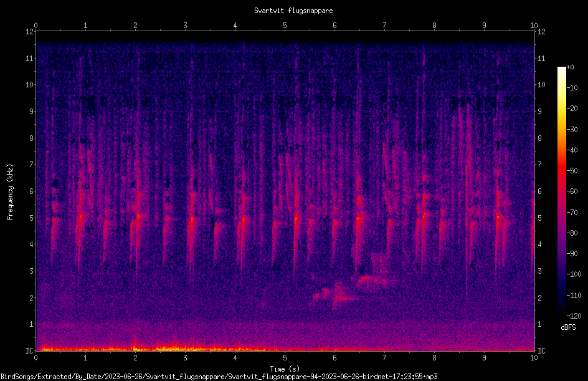
Task: Click the '-70' color scale label
Action: pyautogui.click(x=572, y=213)
